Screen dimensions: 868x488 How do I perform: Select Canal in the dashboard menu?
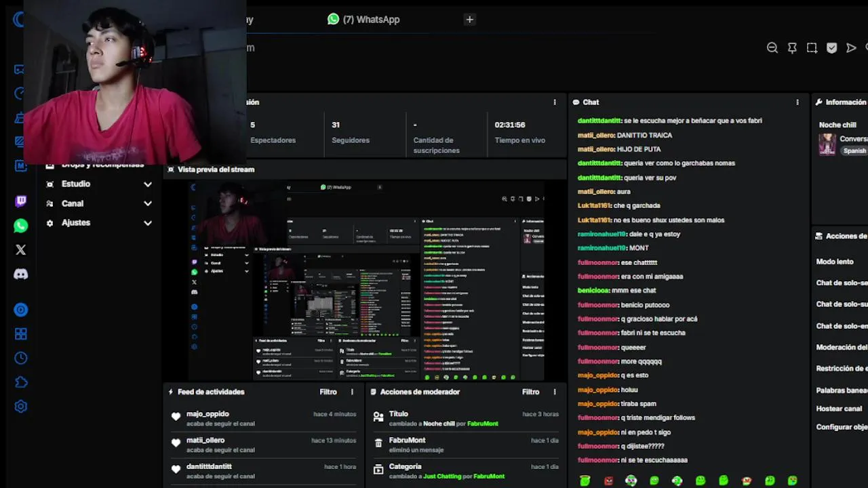point(73,203)
